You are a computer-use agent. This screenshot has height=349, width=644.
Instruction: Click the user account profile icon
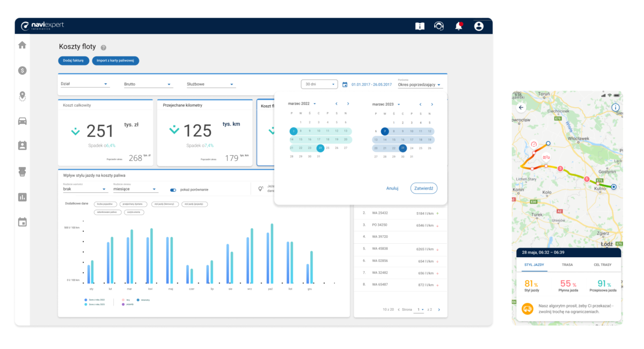[479, 26]
